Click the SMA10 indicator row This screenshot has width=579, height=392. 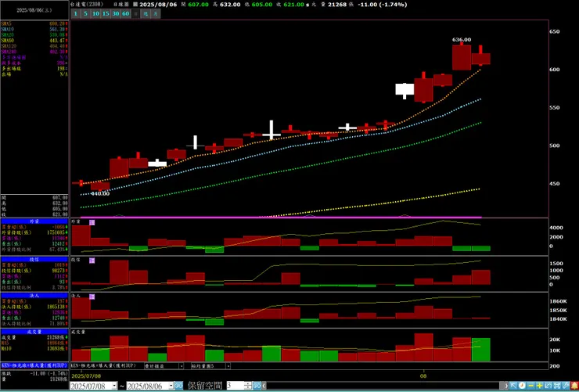tap(34, 29)
